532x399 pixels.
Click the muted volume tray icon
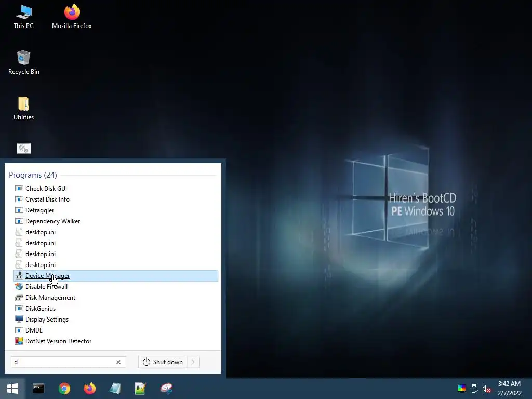pos(486,389)
